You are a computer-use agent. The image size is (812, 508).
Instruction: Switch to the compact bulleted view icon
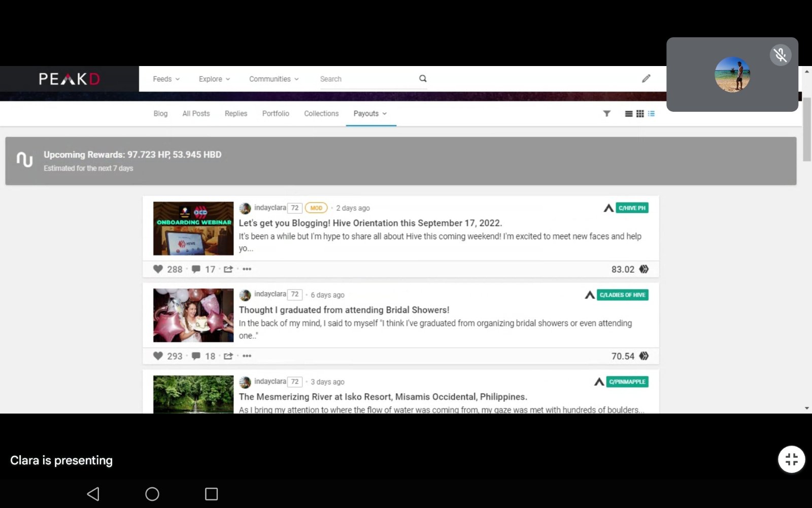[x=651, y=114]
